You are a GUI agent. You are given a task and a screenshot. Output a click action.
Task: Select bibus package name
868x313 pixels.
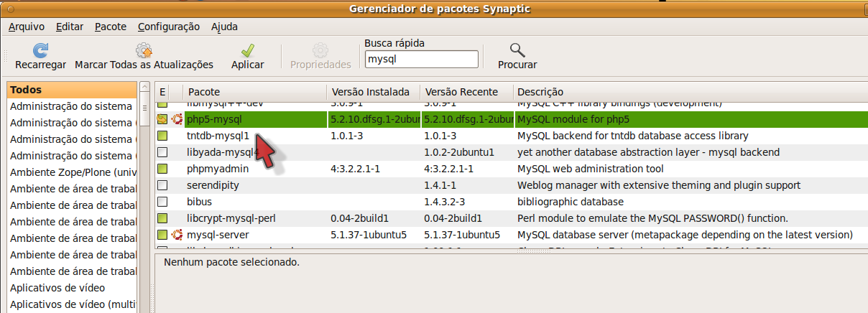click(x=199, y=202)
